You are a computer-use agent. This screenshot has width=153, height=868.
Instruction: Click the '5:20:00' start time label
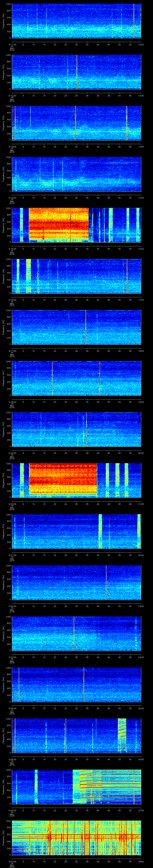click(12, 504)
